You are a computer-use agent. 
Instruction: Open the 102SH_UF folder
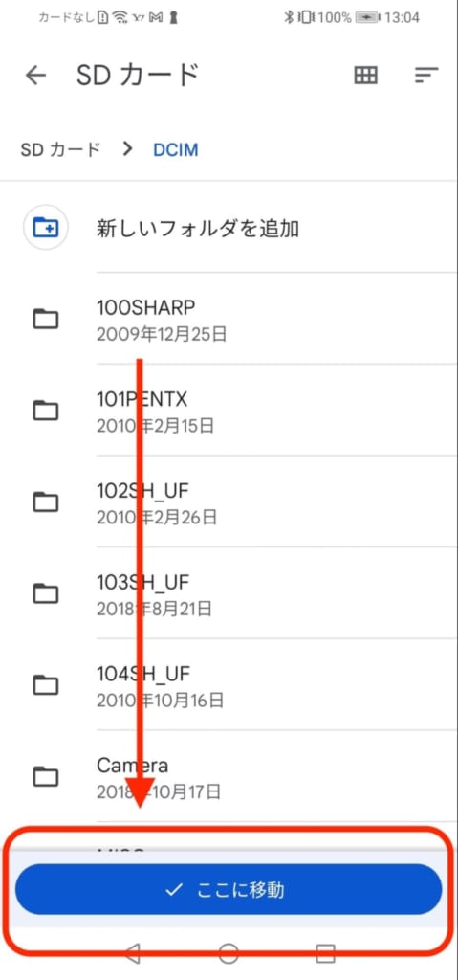pos(229,501)
